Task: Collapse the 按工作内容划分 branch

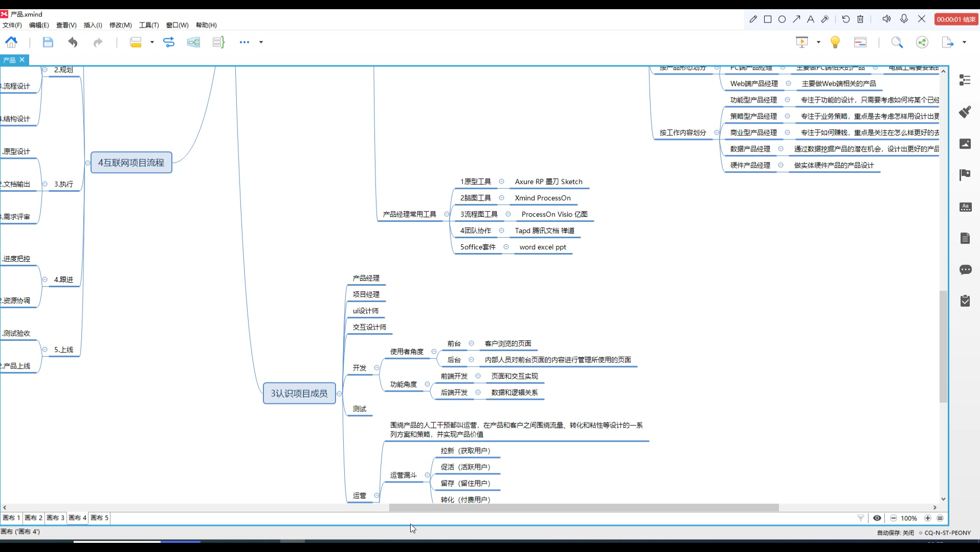Action: [717, 133]
